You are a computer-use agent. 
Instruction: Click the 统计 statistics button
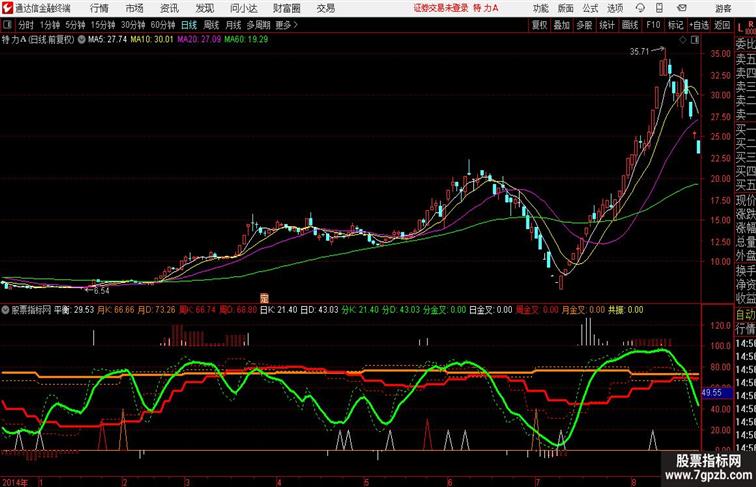[607, 25]
